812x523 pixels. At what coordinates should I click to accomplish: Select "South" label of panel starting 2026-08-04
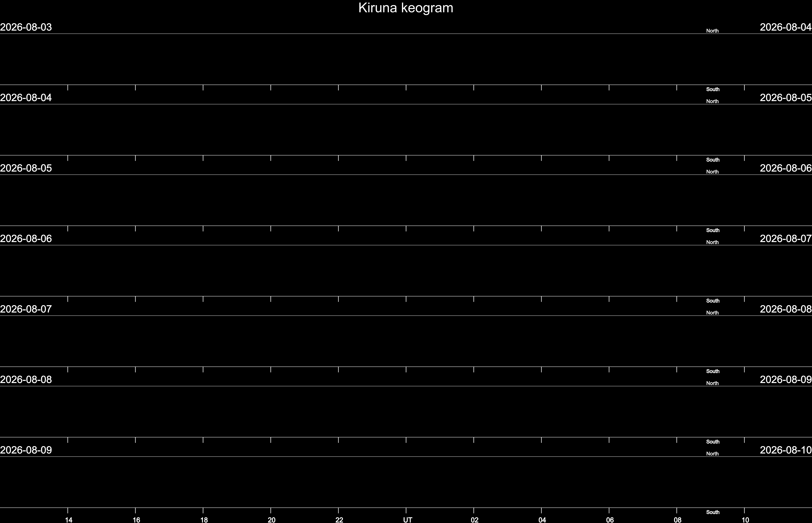coord(713,160)
